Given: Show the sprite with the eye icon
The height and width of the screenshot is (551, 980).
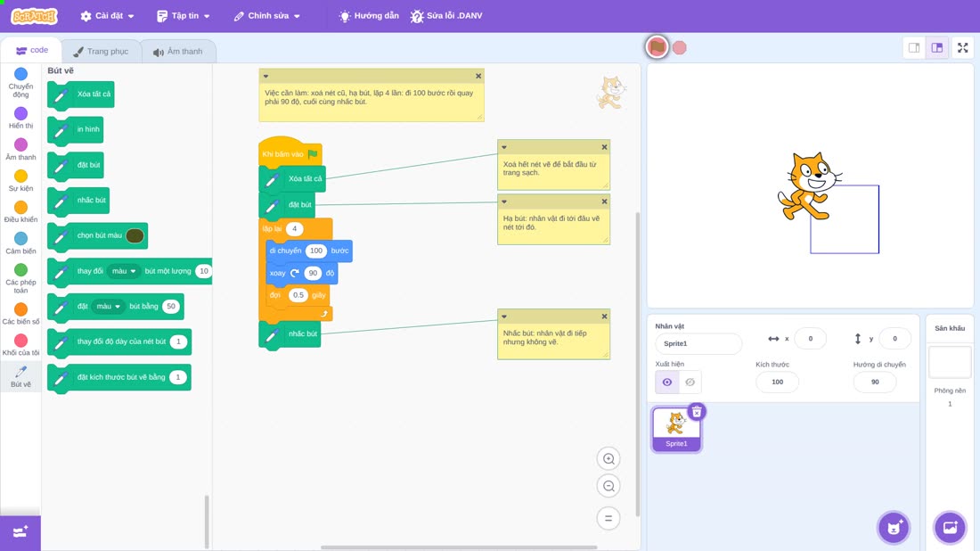Looking at the screenshot, I should (667, 382).
